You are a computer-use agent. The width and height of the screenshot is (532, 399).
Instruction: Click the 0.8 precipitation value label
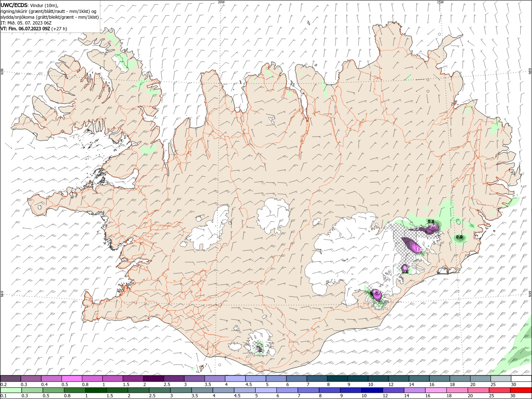431,222
